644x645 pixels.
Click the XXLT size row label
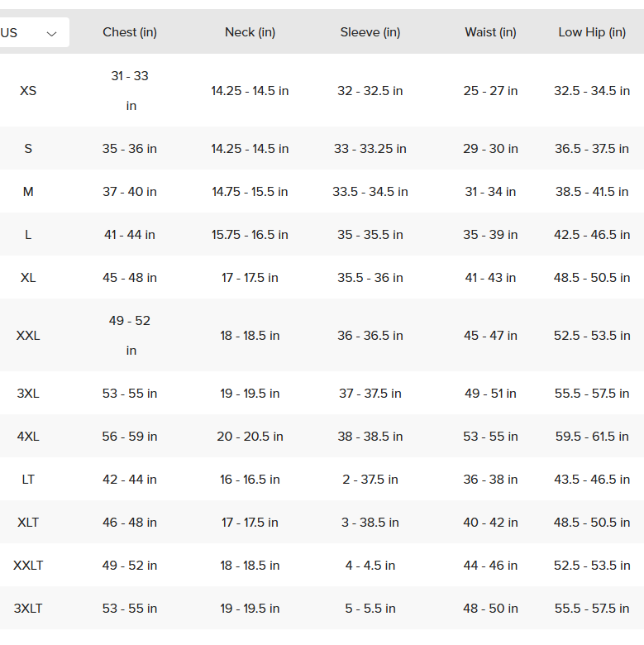coord(28,566)
